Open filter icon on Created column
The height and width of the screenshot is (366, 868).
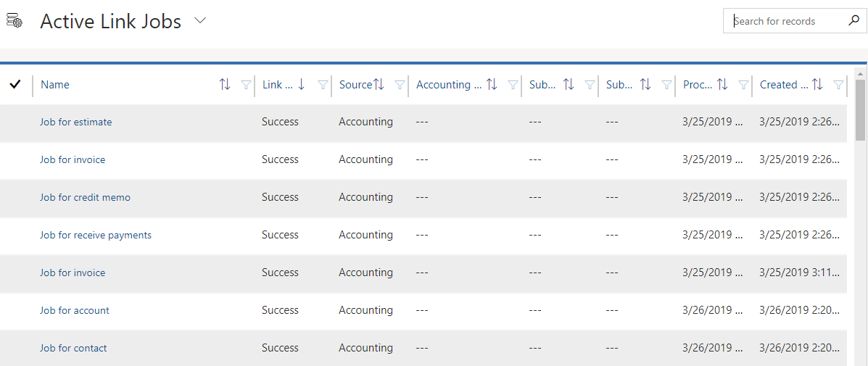coord(839,85)
